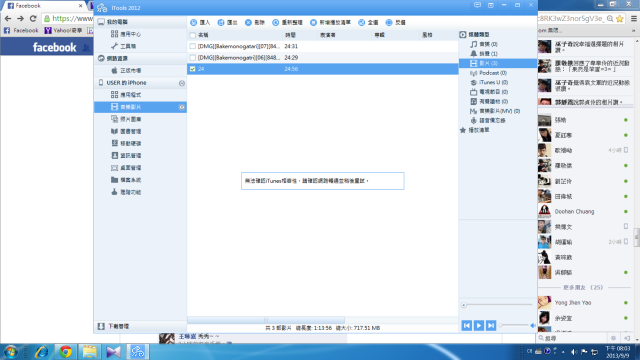The height and width of the screenshot is (360, 640).
Task: Click the play button in iTools player
Action: pyautogui.click(x=478, y=325)
